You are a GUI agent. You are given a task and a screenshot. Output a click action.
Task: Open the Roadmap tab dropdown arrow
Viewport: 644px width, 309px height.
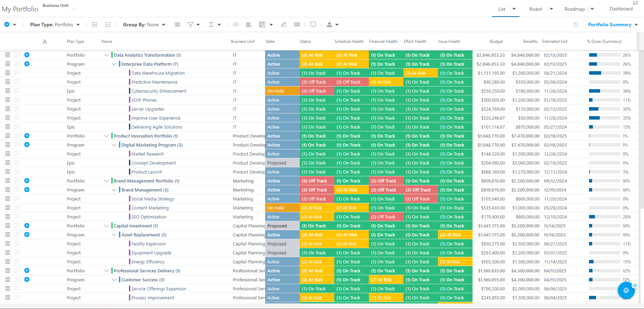pyautogui.click(x=592, y=9)
